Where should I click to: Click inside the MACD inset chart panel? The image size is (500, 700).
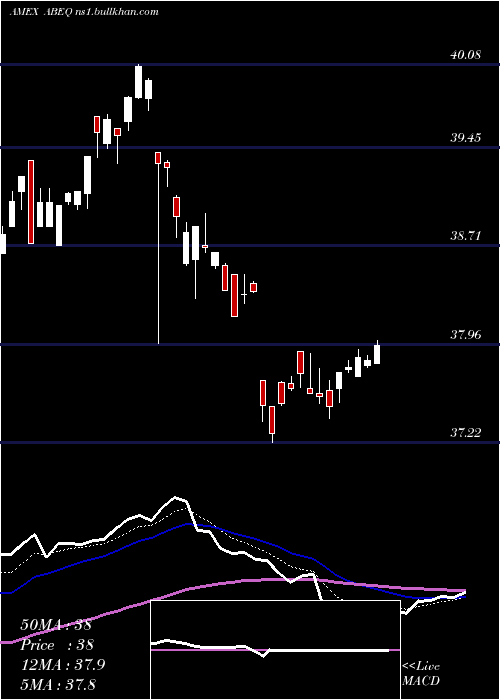(275, 650)
